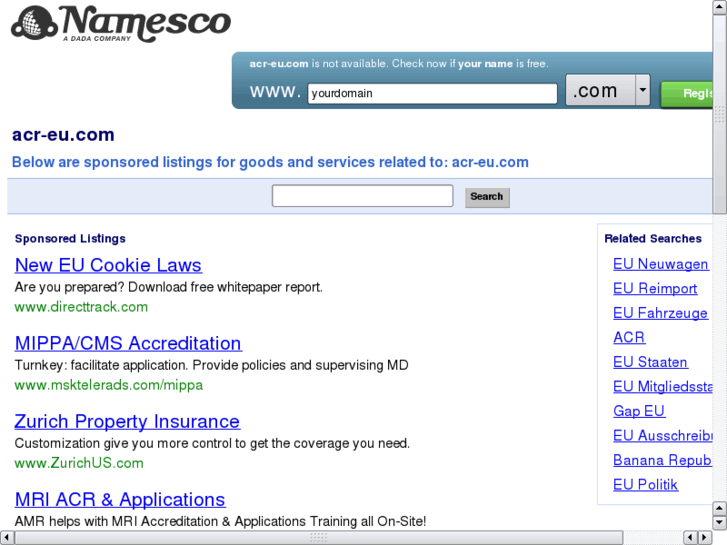
Task: Click the vertical scrollbar down arrow at bottom
Action: (x=720, y=523)
